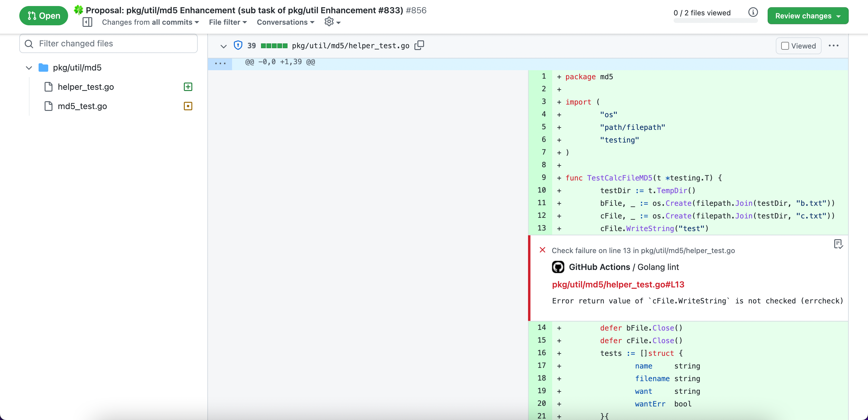Toggle the file tree sidebar icon
Screen dimensions: 868x420
coord(87,22)
